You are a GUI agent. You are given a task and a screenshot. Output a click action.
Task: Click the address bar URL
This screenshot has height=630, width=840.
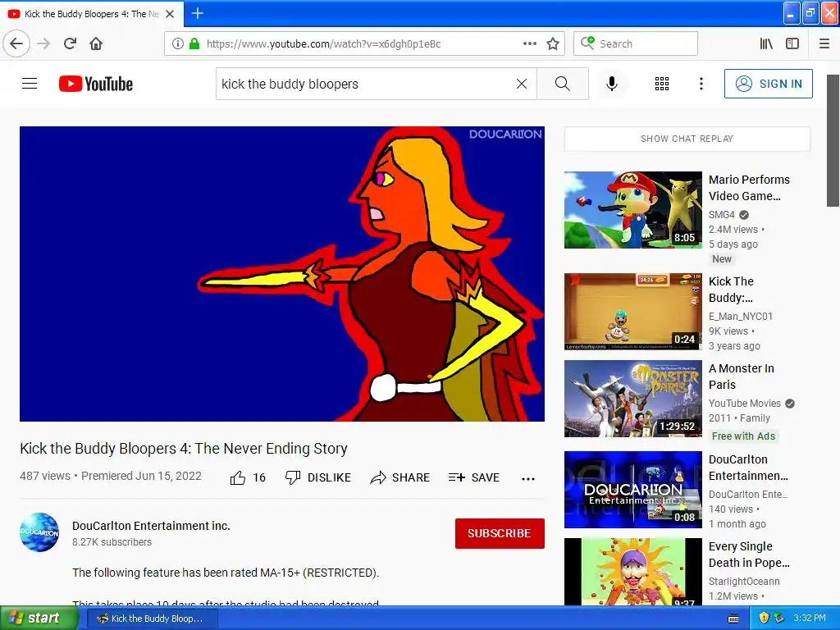(323, 44)
